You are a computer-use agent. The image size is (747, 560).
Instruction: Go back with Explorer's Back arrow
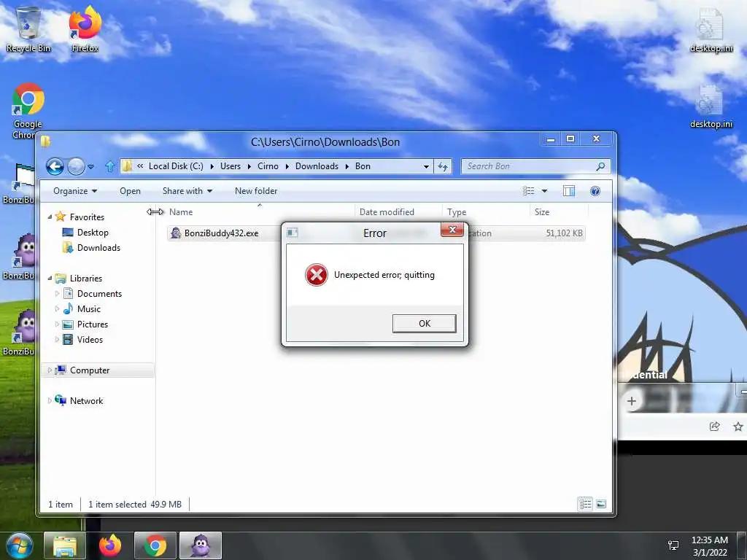coord(55,166)
